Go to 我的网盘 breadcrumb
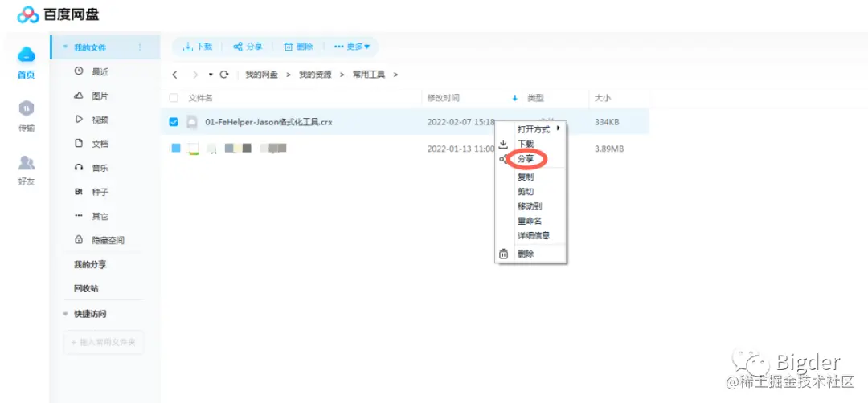Screen dimensions: 868x403 [x=262, y=75]
